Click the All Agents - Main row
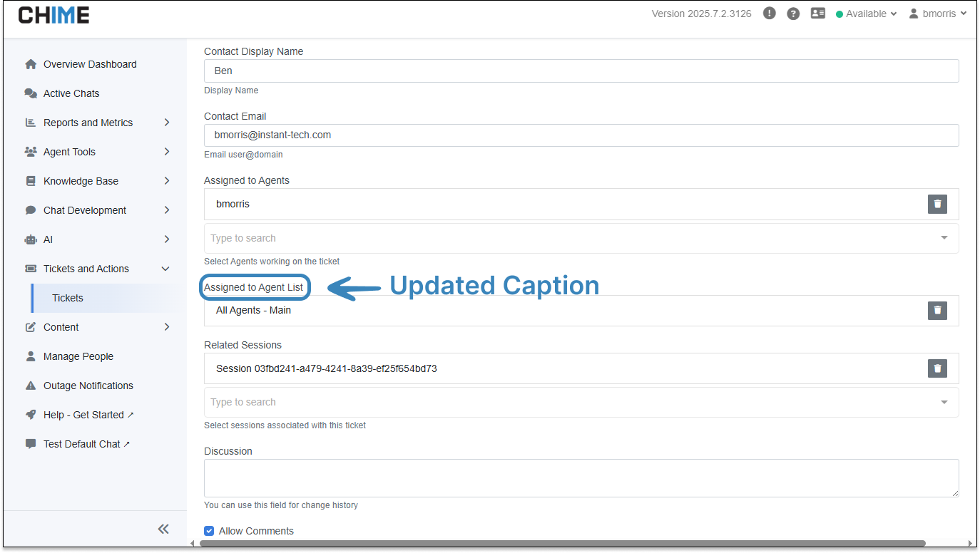Viewport: 980px width, 553px height. pyautogui.click(x=581, y=311)
